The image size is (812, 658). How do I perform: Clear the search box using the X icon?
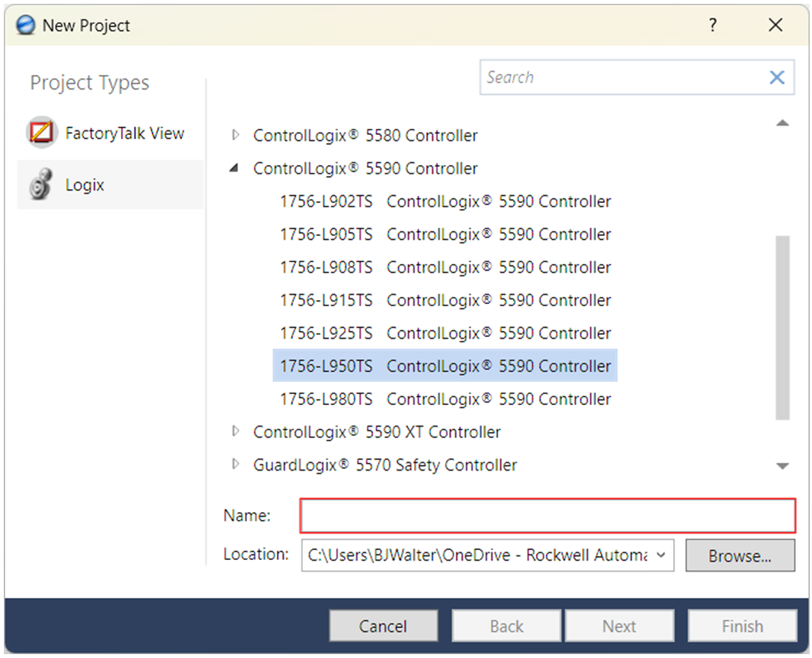click(x=776, y=77)
